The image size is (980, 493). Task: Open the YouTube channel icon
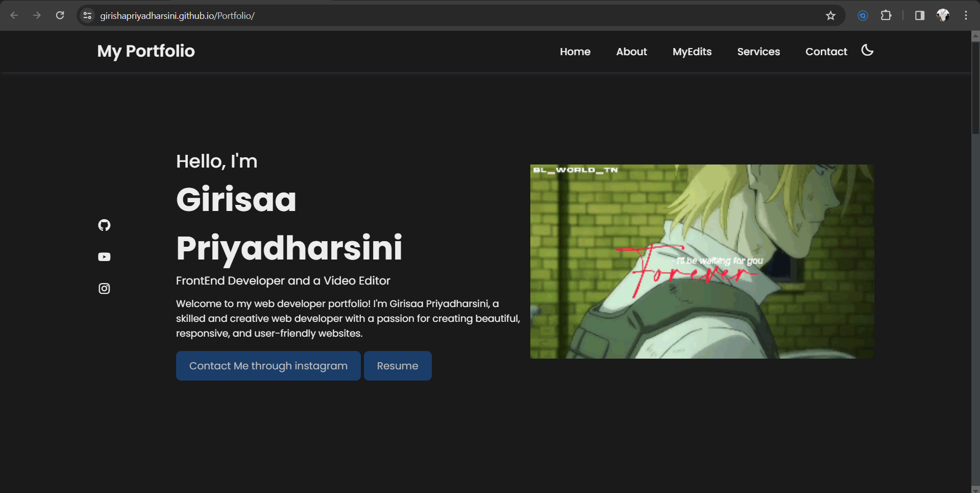[x=104, y=256]
